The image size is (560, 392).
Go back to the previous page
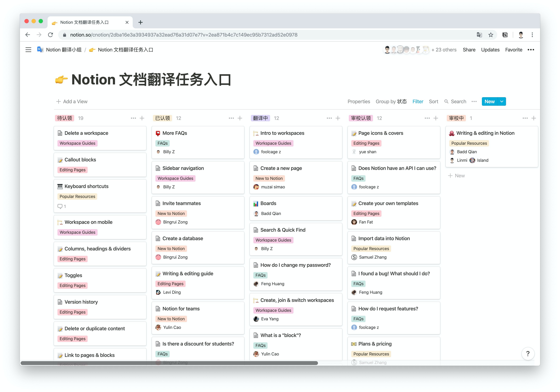[28, 35]
